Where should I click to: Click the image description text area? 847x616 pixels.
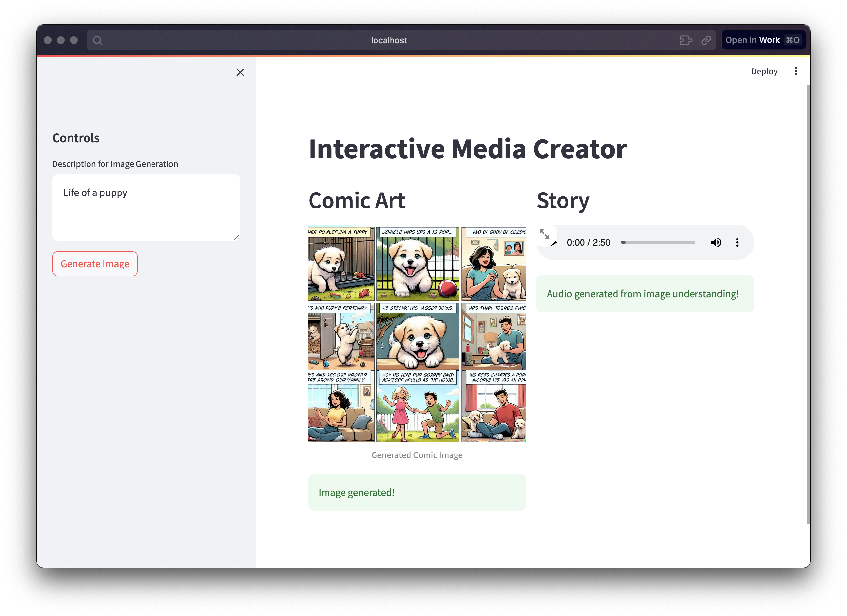146,208
